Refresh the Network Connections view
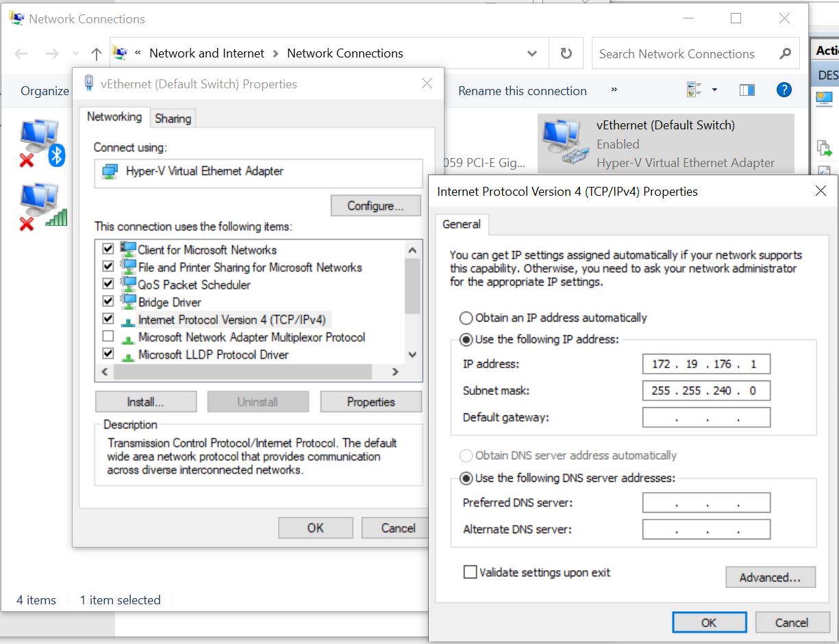The image size is (839, 644). pyautogui.click(x=566, y=53)
